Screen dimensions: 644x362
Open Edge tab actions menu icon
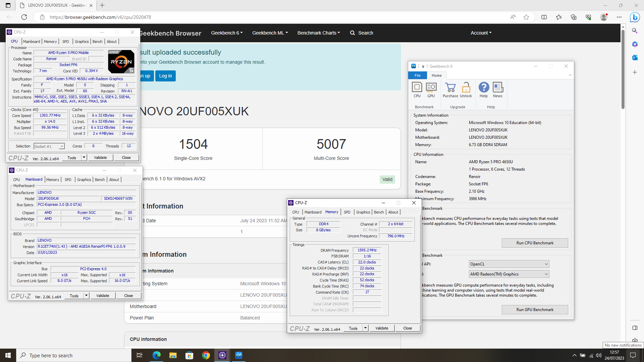[8, 5]
